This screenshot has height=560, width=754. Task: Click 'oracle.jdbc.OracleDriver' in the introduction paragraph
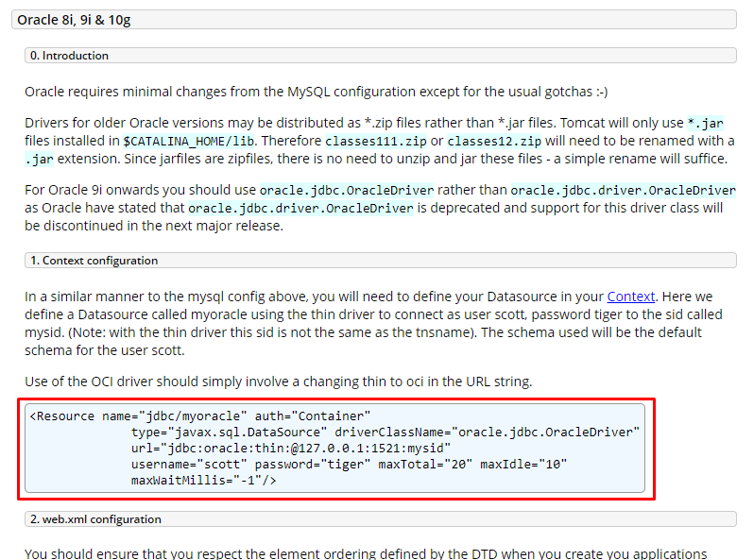347,191
